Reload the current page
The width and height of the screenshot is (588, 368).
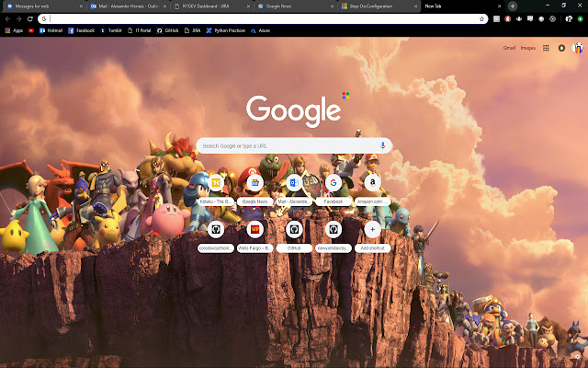click(x=30, y=18)
